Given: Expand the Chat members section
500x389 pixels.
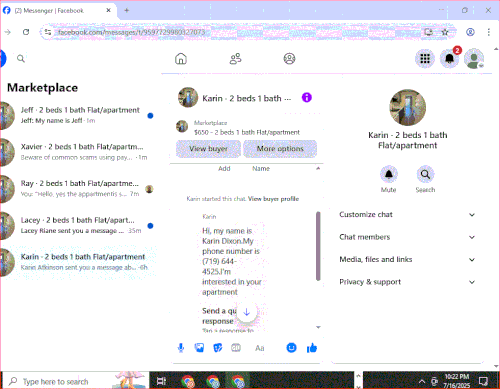Looking at the screenshot, I should 407,237.
